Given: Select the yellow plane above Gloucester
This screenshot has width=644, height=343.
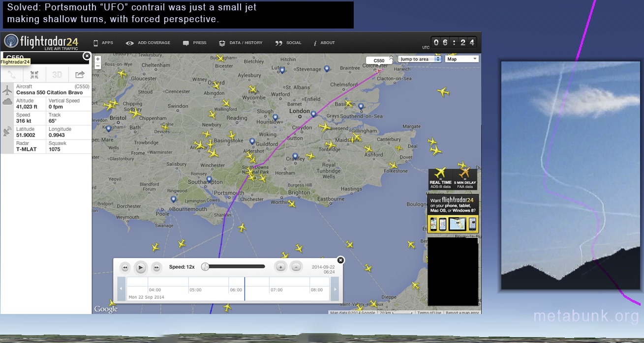Looking at the screenshot, I should point(122,74).
